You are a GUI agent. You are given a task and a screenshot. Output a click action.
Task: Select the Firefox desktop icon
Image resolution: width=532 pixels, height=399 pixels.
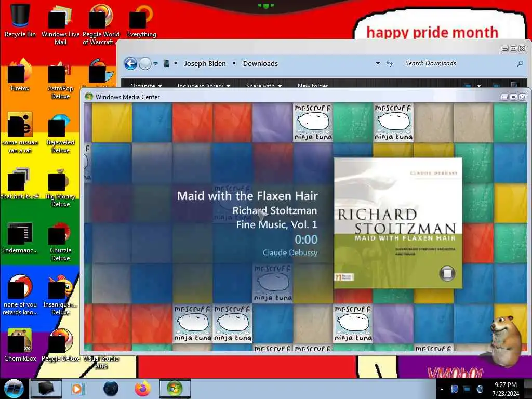click(20, 75)
